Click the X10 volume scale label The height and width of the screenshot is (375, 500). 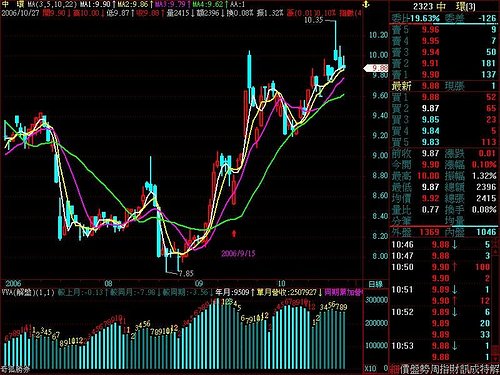click(x=370, y=368)
